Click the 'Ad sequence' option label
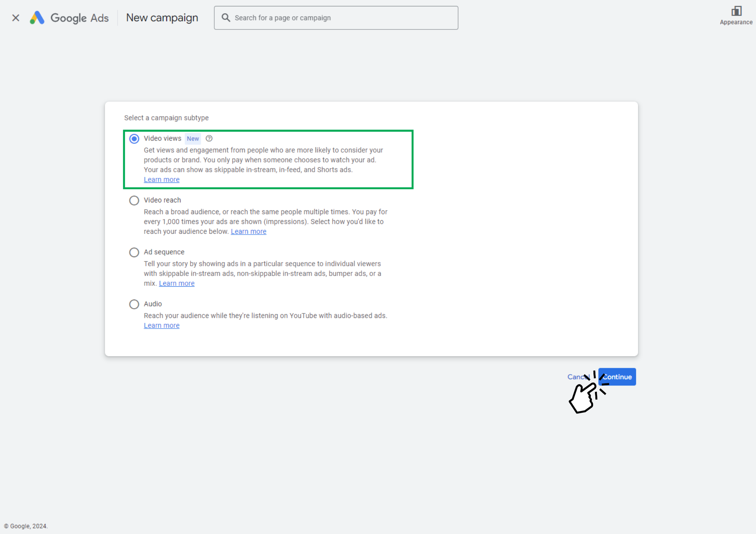The height and width of the screenshot is (534, 756). [164, 252]
